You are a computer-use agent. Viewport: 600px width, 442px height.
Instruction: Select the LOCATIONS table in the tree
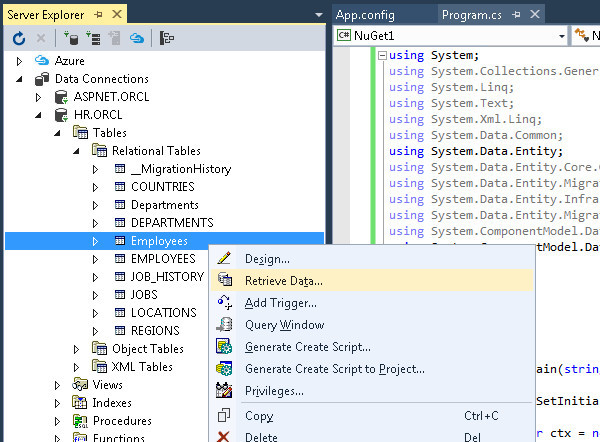pyautogui.click(x=163, y=313)
